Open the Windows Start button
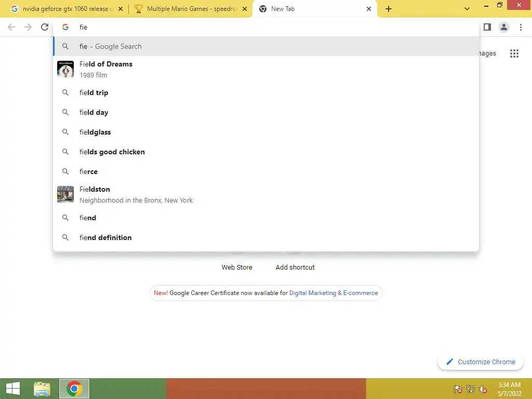 13,389
